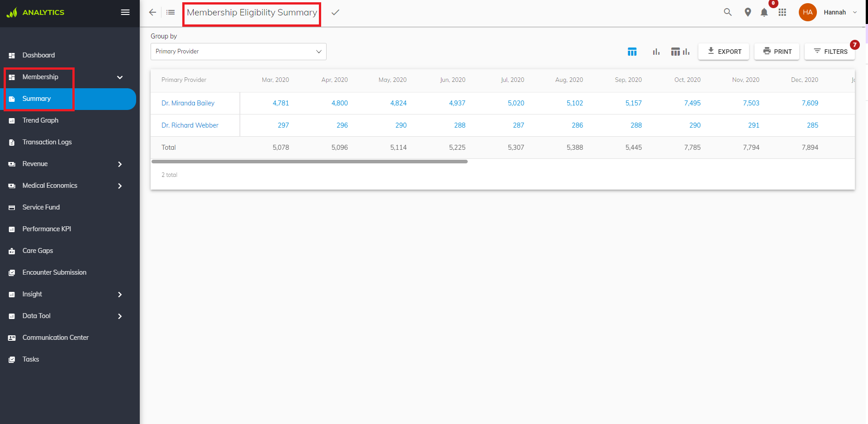Click the Care Gaps icon
The width and height of the screenshot is (868, 424).
pyautogui.click(x=12, y=251)
